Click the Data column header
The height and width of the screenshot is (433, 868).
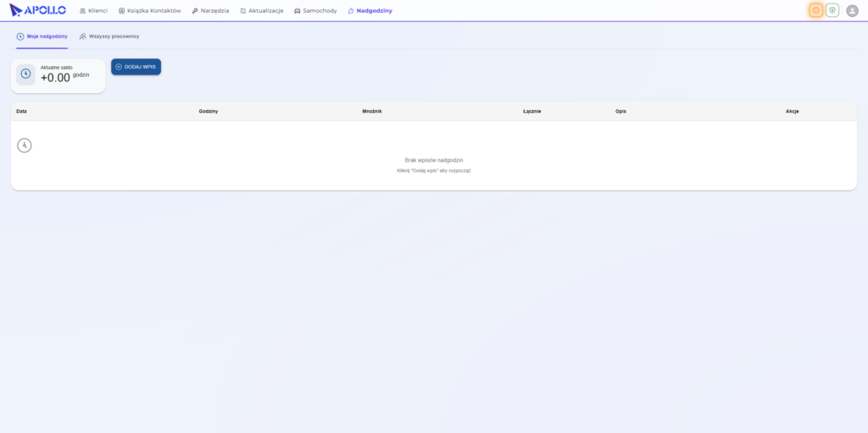tap(21, 111)
